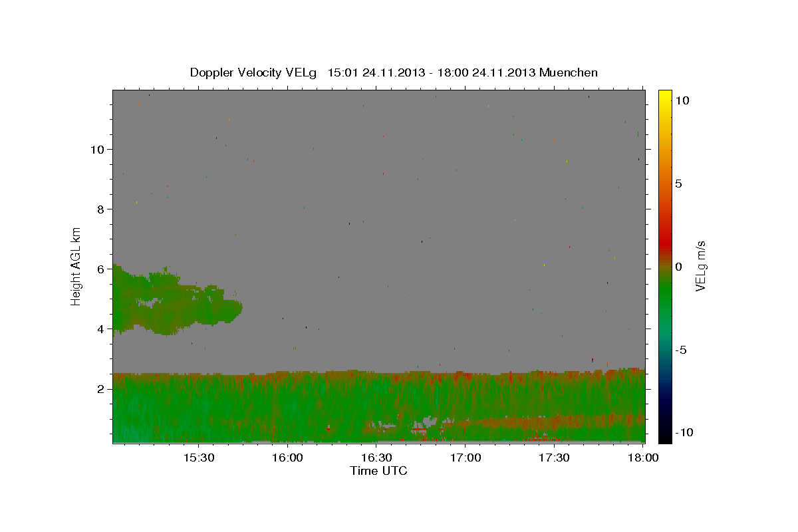The width and height of the screenshot is (798, 532).
Task: Click the 18:00 time tick label
Action: click(x=643, y=458)
